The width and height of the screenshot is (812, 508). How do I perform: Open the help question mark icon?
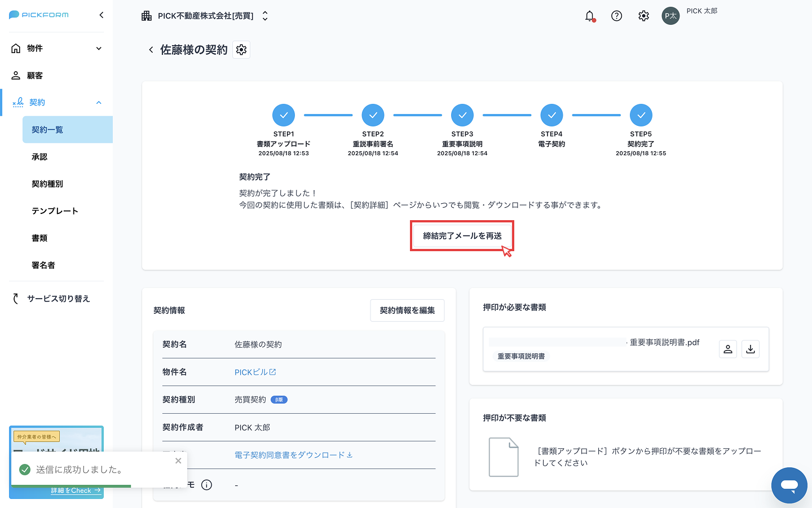[616, 16]
